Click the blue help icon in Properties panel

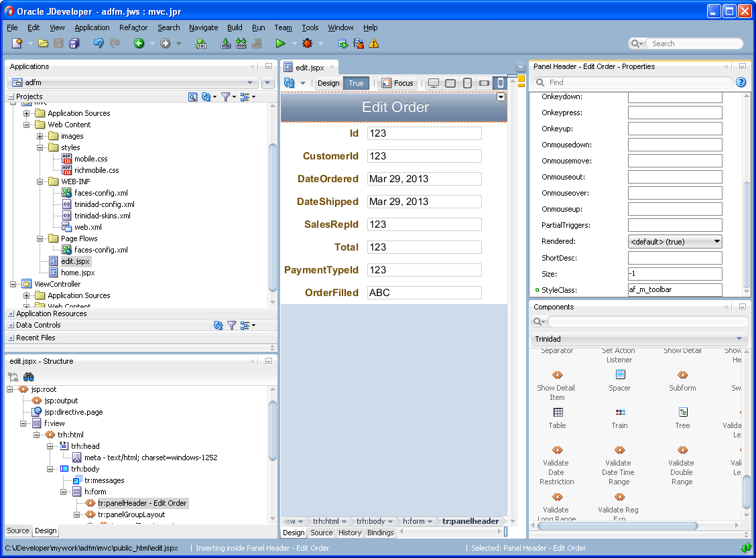coord(741,82)
